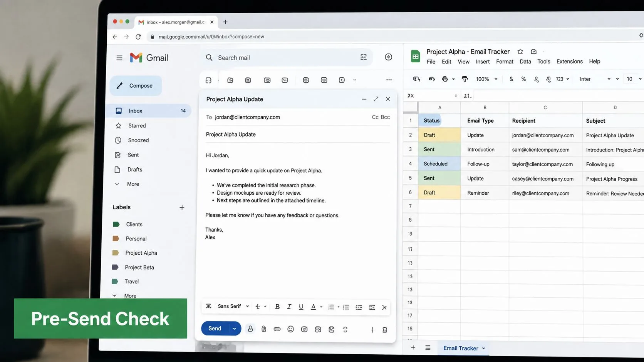The height and width of the screenshot is (362, 644).
Task: Click the font size 10 field
Action: click(x=629, y=79)
